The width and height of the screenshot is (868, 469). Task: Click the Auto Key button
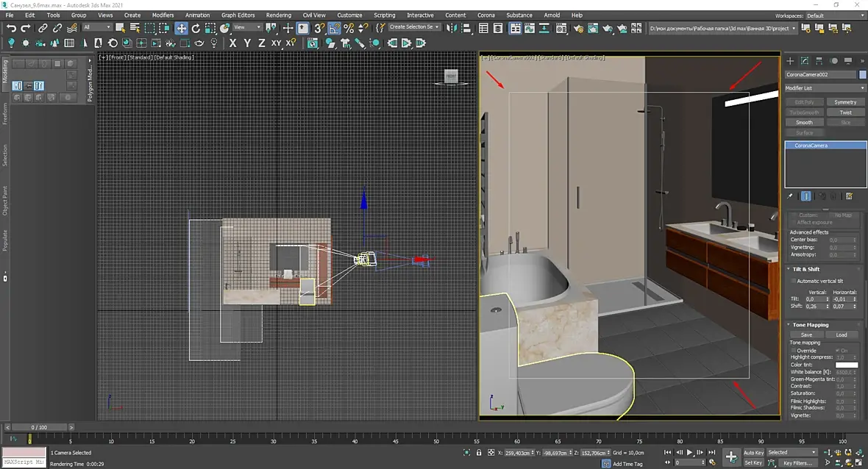coord(753,453)
